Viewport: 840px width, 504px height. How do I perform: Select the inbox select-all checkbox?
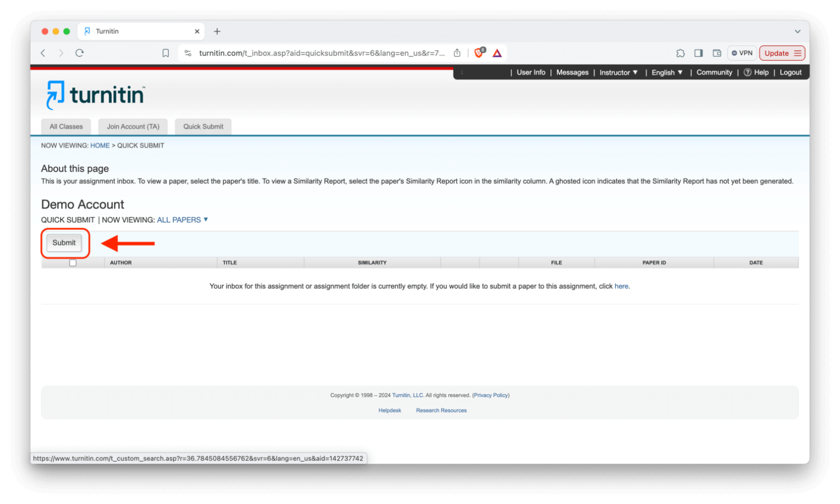point(73,262)
